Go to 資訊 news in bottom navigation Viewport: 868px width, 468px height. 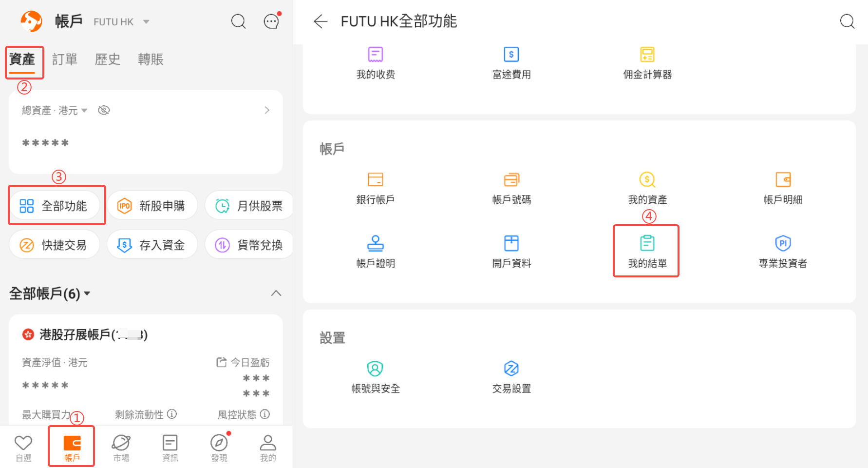pyautogui.click(x=170, y=448)
